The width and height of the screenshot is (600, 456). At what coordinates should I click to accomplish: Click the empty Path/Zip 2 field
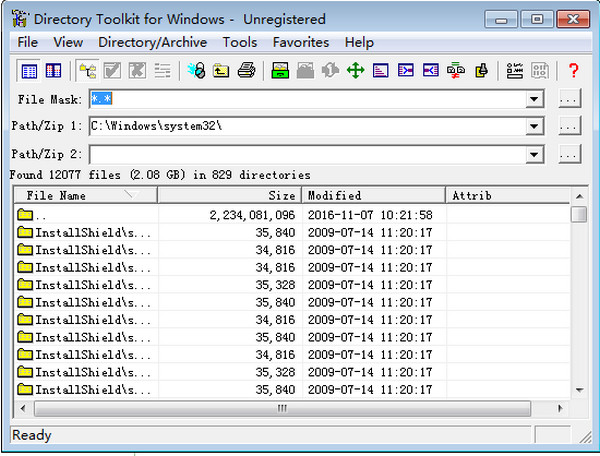[x=308, y=155]
